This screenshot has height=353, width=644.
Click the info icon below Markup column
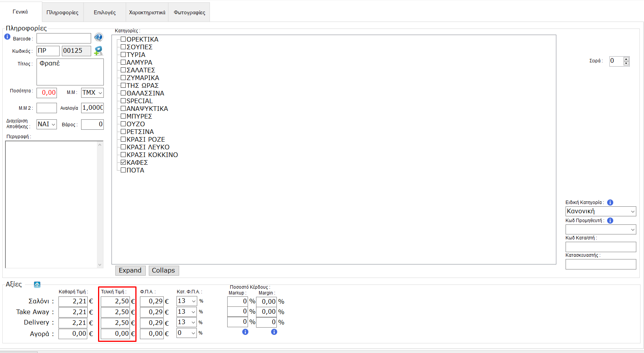(x=245, y=332)
